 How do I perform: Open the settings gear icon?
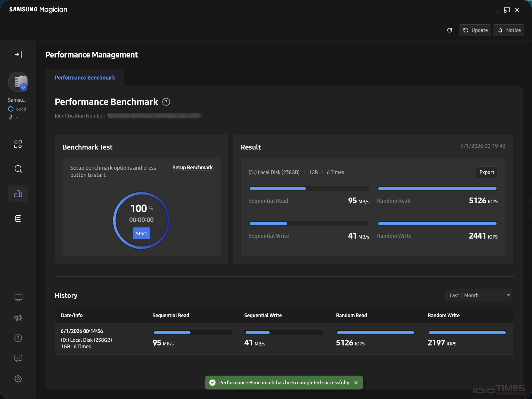click(x=18, y=379)
